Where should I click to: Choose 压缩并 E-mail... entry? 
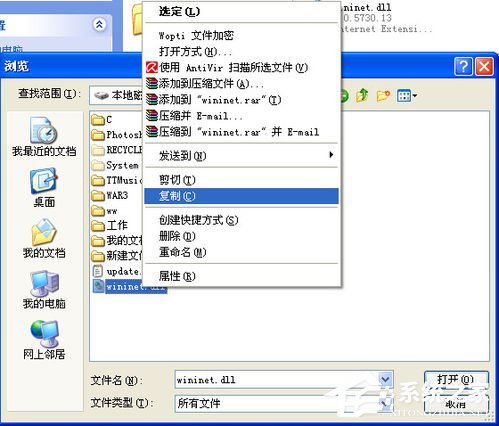click(241, 116)
